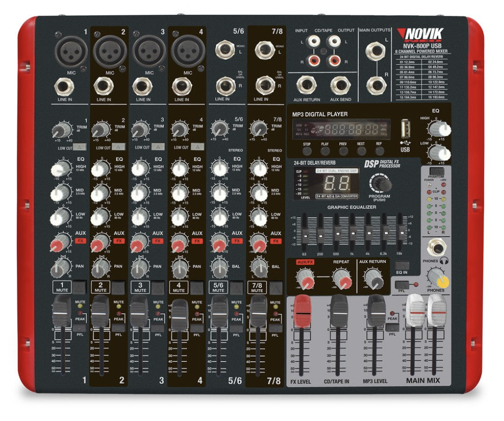Click the MP3 player EQ LOW knob
The width and height of the screenshot is (504, 421).
pyautogui.click(x=440, y=152)
